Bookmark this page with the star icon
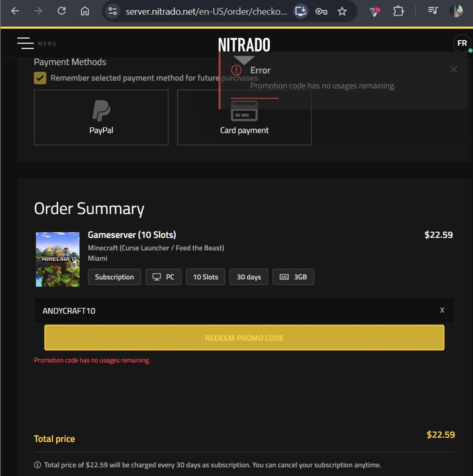 coord(342,12)
